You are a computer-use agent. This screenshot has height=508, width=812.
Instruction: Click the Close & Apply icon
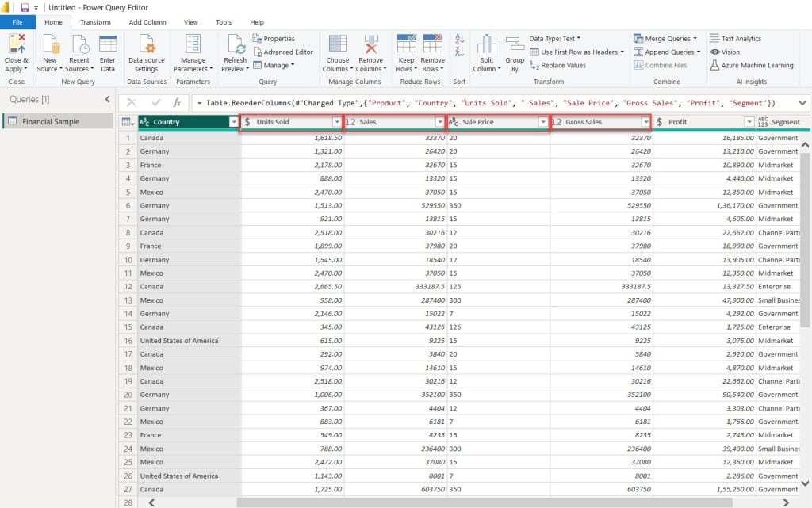point(17,44)
